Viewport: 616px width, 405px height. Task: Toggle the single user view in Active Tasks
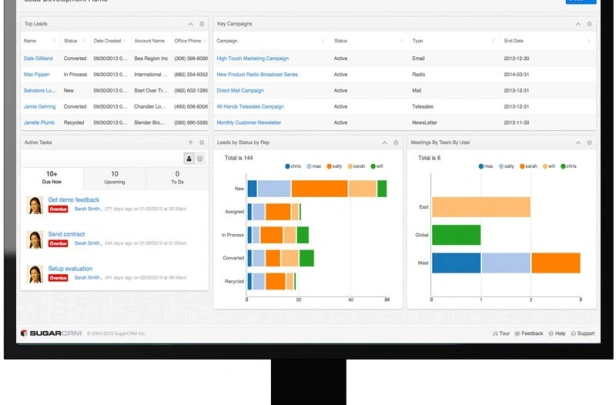[188, 158]
